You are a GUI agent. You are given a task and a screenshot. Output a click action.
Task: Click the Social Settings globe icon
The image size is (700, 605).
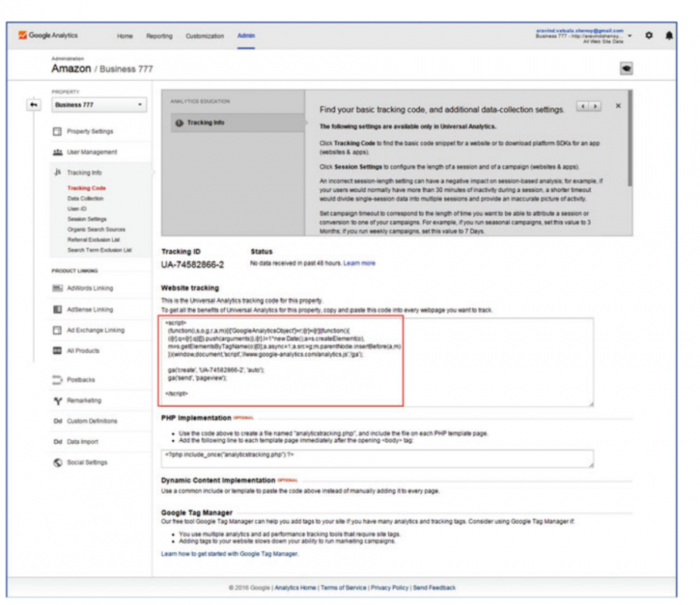(x=58, y=463)
